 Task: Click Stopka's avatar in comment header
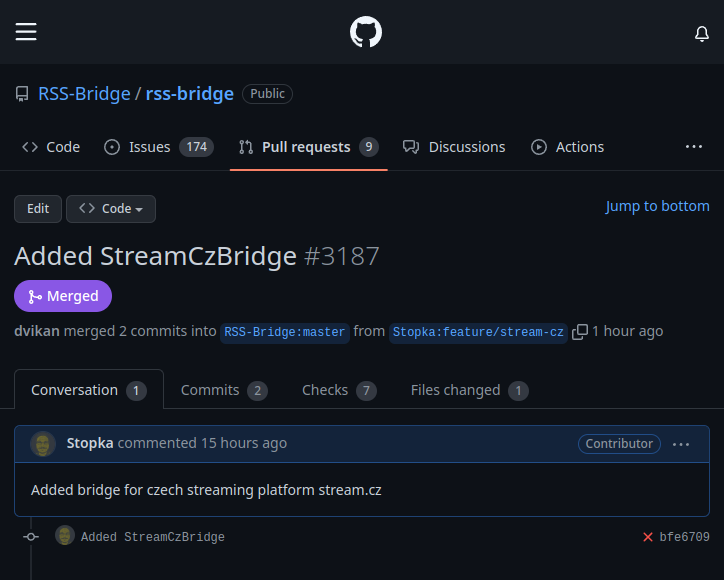(x=43, y=443)
